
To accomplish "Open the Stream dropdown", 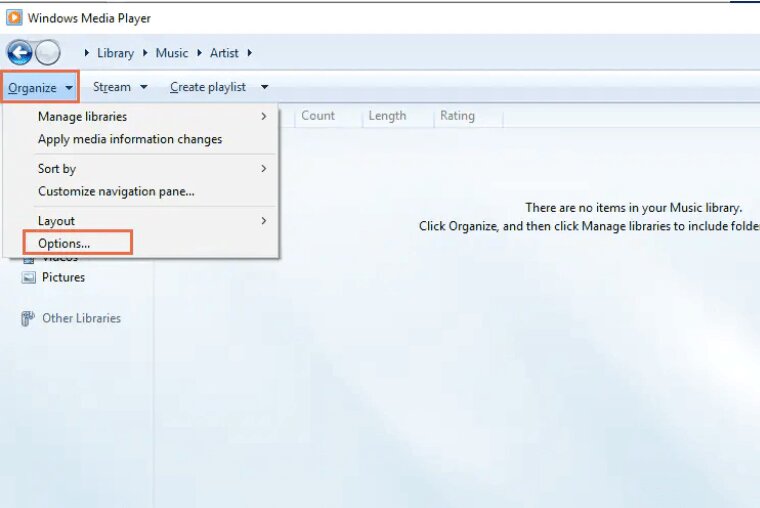I will coord(120,87).
